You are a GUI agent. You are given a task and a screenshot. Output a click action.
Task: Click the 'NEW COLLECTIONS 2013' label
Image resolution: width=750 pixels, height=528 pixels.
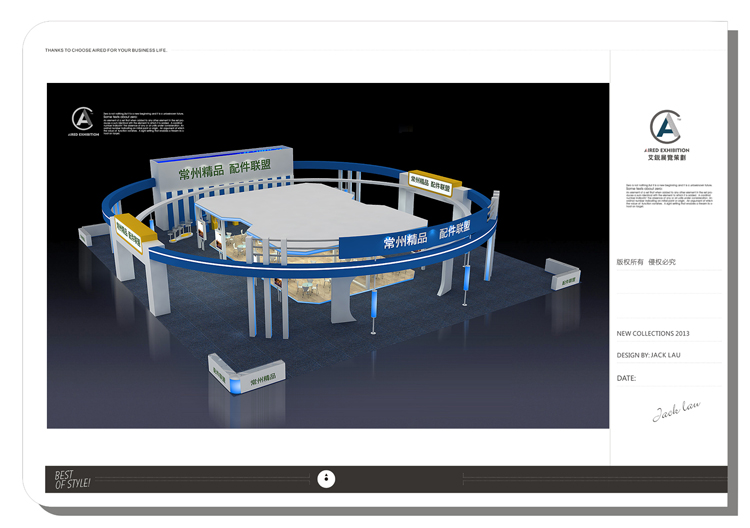click(653, 333)
